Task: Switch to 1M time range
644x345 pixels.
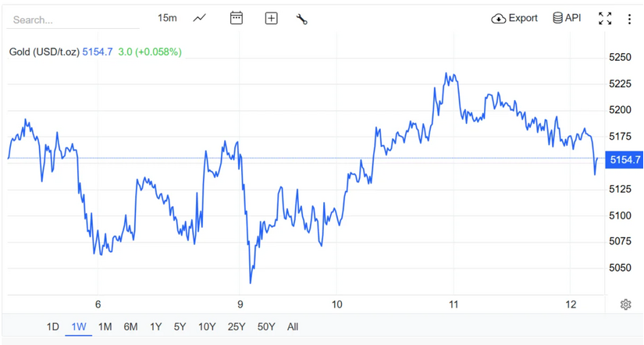Action: coord(105,326)
